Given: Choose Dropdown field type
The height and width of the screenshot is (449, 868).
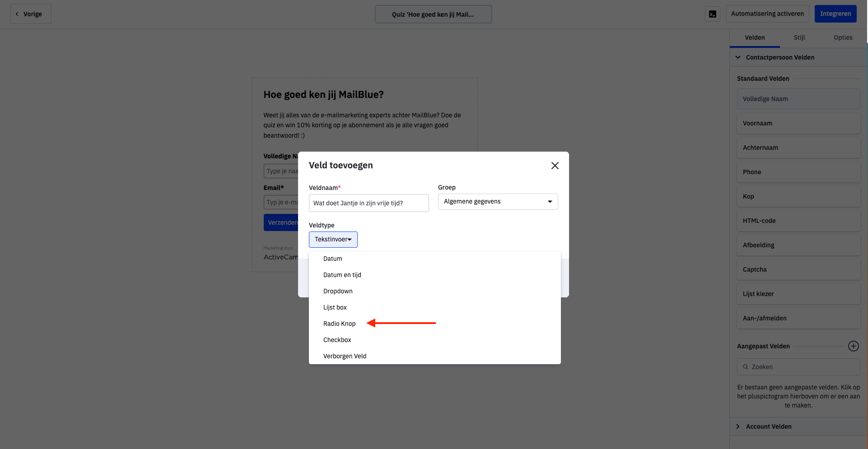Looking at the screenshot, I should (338, 291).
